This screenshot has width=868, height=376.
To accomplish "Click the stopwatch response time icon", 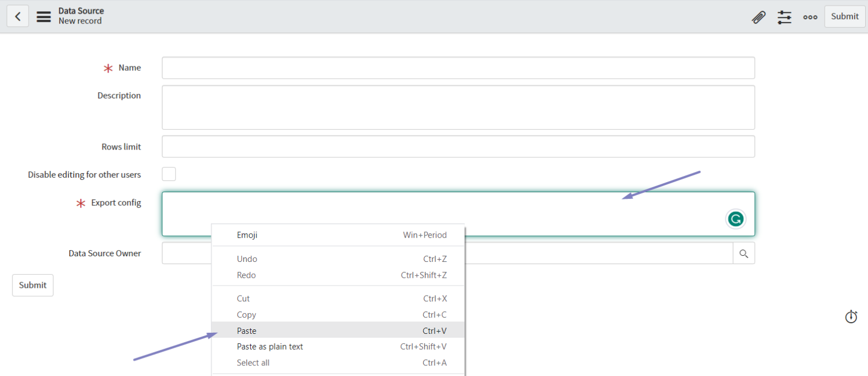I will 851,317.
